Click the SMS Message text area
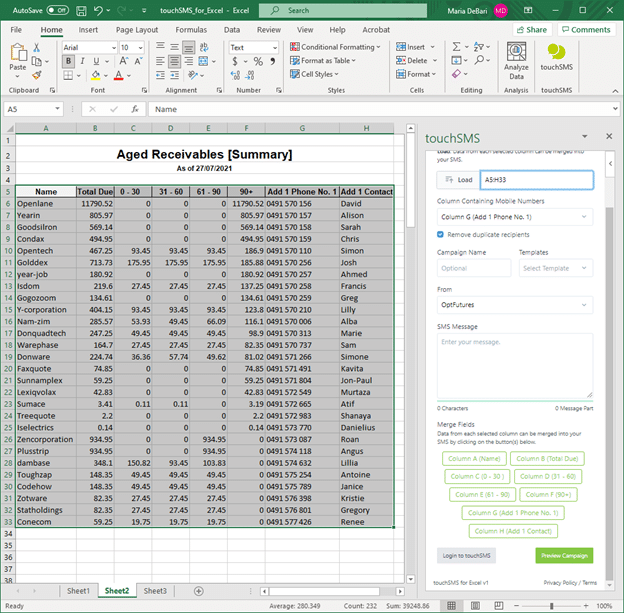The height and width of the screenshot is (613, 624). 514,365
